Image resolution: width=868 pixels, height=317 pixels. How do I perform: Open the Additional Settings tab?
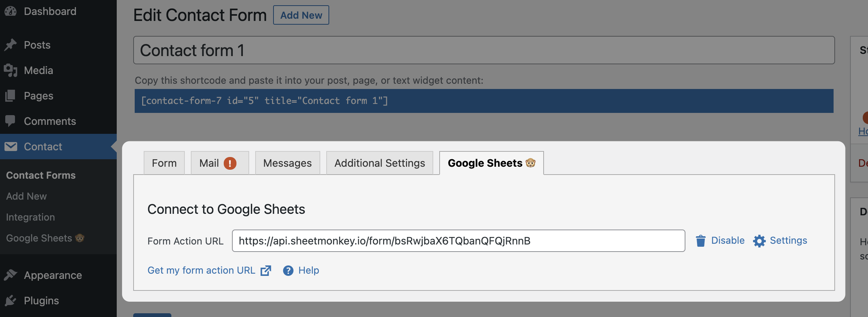(x=379, y=163)
